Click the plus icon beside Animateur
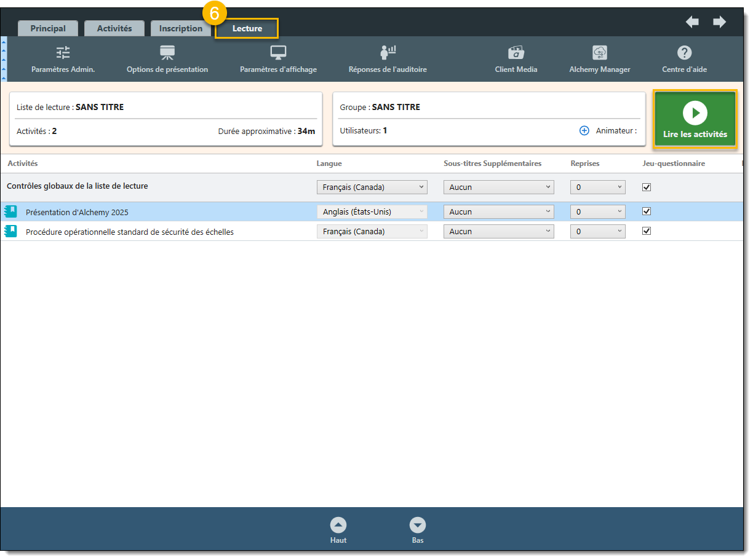Screen dimensions: 753x560 [x=584, y=131]
